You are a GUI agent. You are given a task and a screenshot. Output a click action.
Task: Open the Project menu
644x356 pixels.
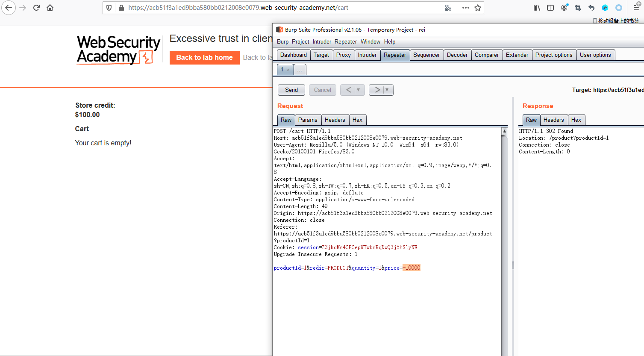click(x=300, y=41)
